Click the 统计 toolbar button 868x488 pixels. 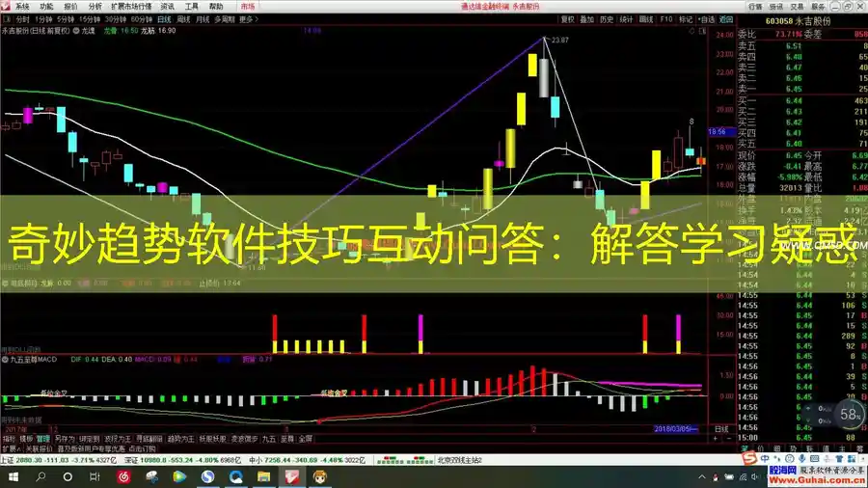click(x=626, y=19)
